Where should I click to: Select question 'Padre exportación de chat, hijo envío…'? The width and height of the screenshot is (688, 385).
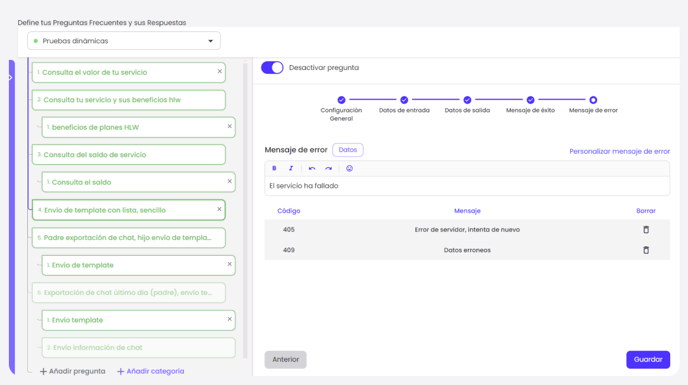click(x=129, y=237)
